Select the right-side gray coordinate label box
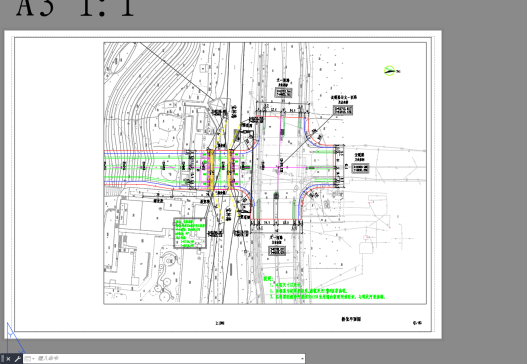The width and height of the screenshot is (527, 364). click(x=360, y=168)
